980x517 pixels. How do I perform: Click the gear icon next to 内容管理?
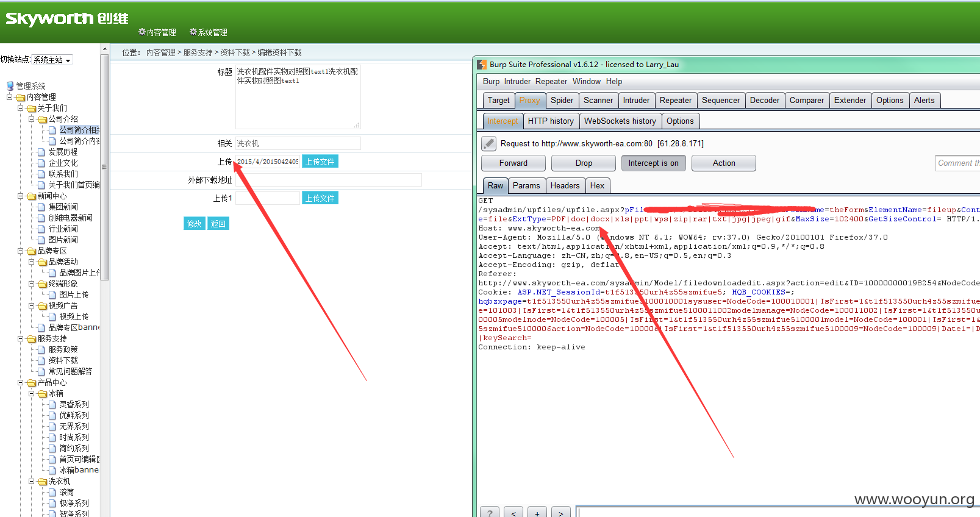142,32
